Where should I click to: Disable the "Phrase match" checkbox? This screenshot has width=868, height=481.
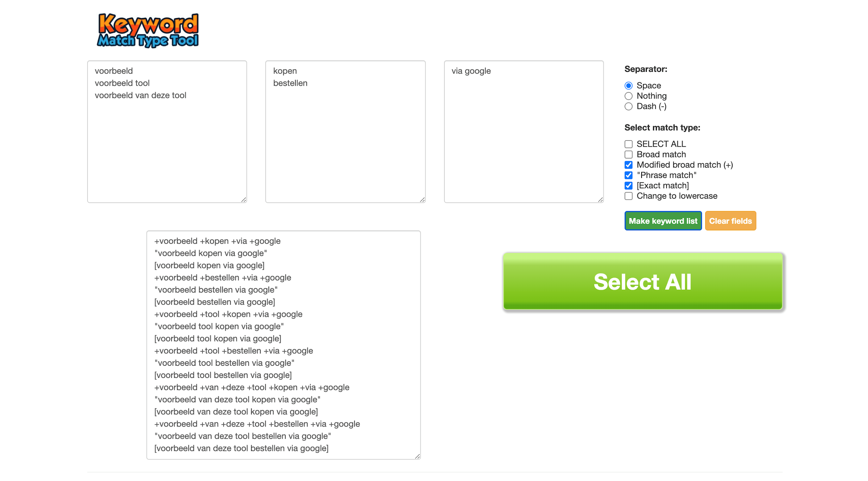click(x=628, y=175)
